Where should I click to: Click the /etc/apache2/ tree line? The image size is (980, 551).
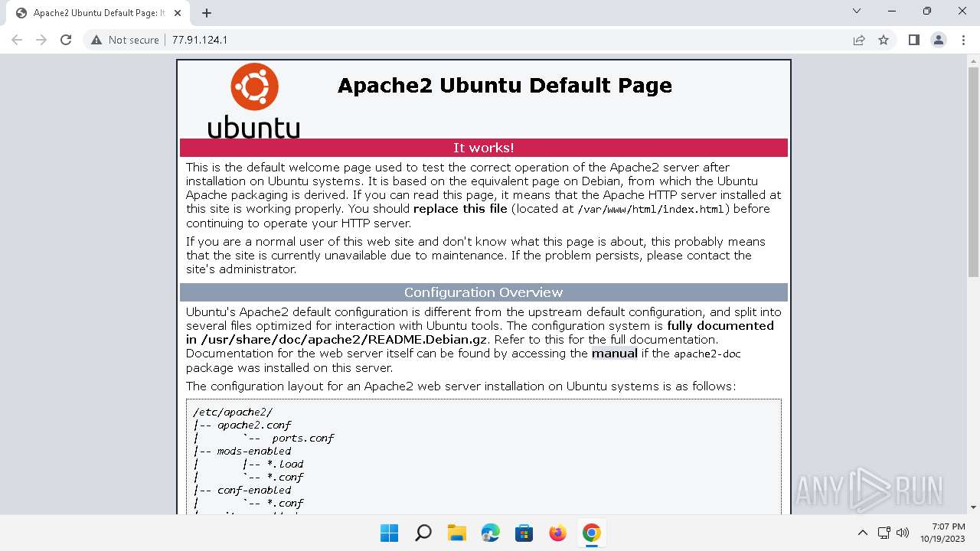coord(233,412)
